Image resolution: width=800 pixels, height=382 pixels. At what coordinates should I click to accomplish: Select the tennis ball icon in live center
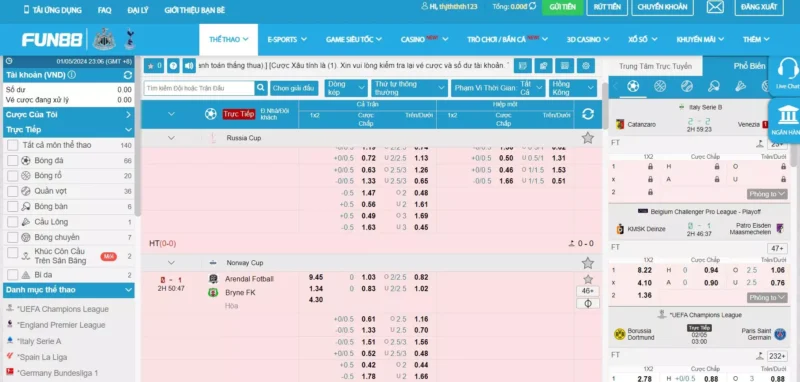pyautogui.click(x=687, y=86)
